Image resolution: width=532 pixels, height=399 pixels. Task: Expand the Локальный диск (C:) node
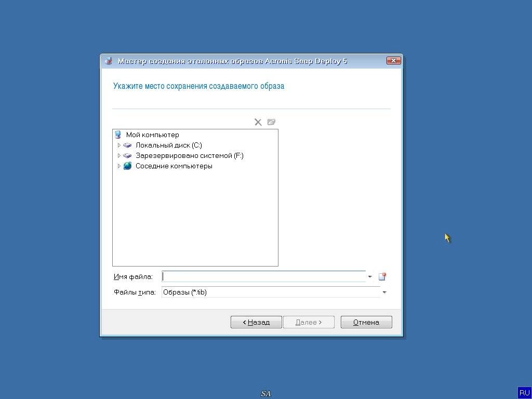(x=119, y=145)
